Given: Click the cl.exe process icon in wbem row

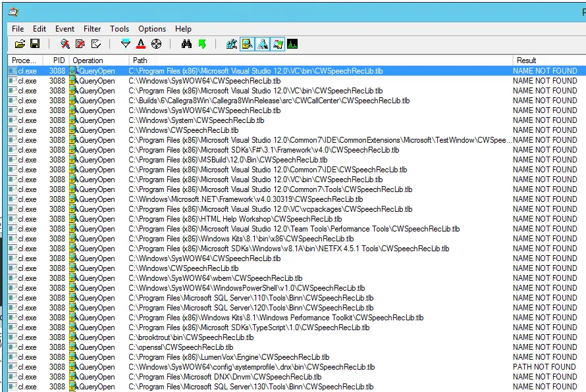Looking at the screenshot, I should (x=13, y=278).
